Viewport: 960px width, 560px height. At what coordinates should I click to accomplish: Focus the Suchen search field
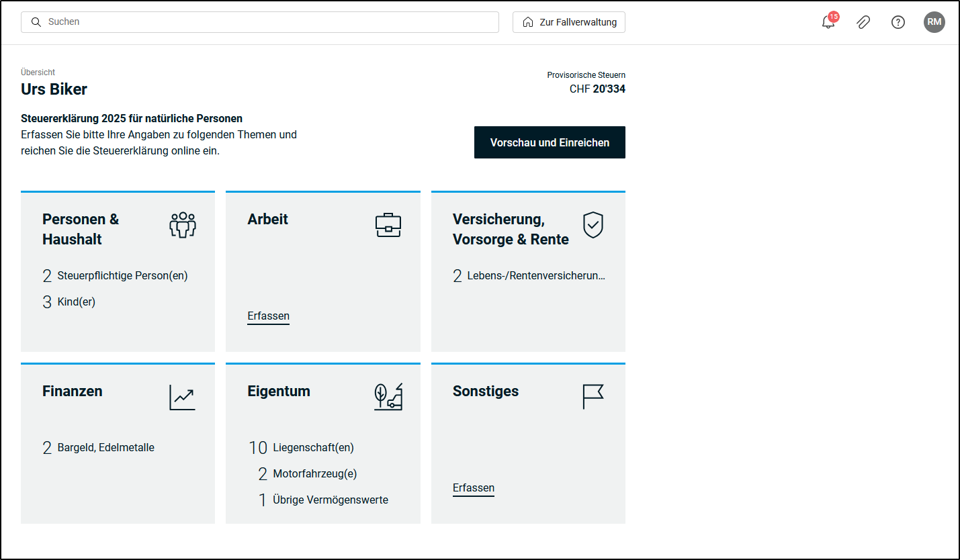(x=269, y=22)
